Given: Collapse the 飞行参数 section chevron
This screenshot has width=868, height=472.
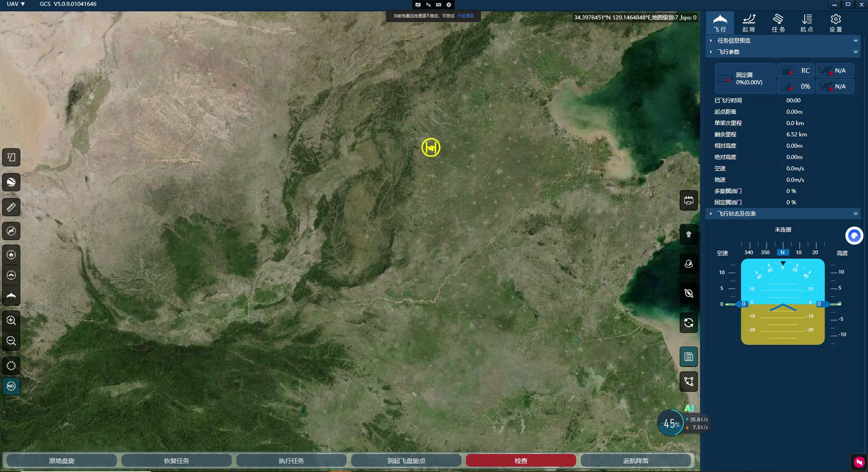Looking at the screenshot, I should 855,52.
